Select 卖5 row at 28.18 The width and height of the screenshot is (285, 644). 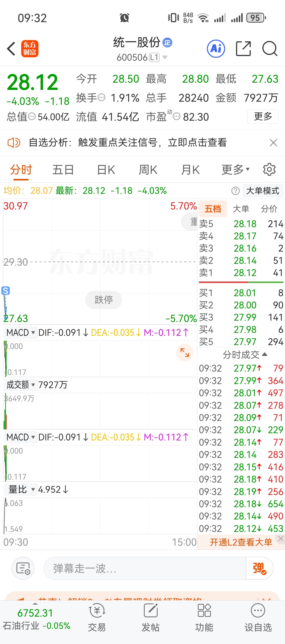(241, 223)
